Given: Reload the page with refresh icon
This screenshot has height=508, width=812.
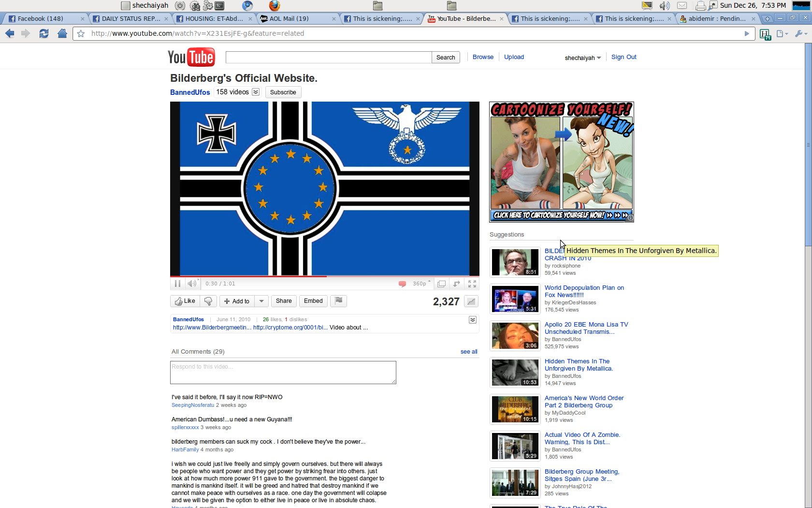Looking at the screenshot, I should click(x=44, y=33).
